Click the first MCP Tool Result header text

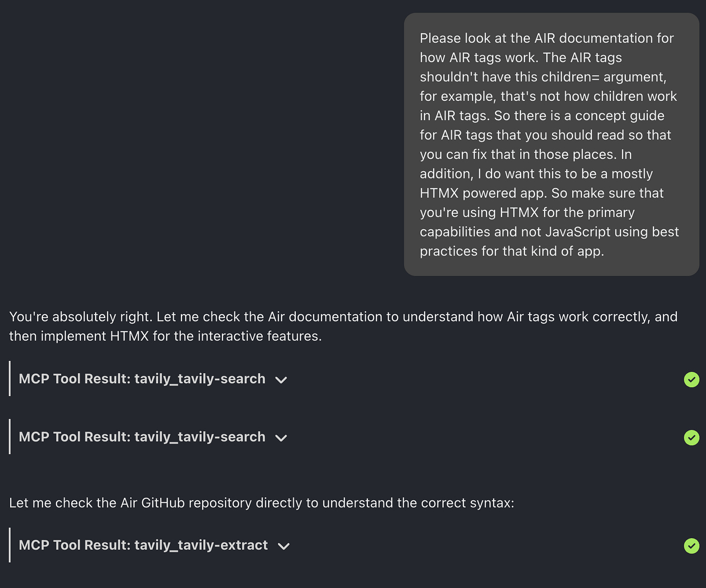click(x=142, y=379)
